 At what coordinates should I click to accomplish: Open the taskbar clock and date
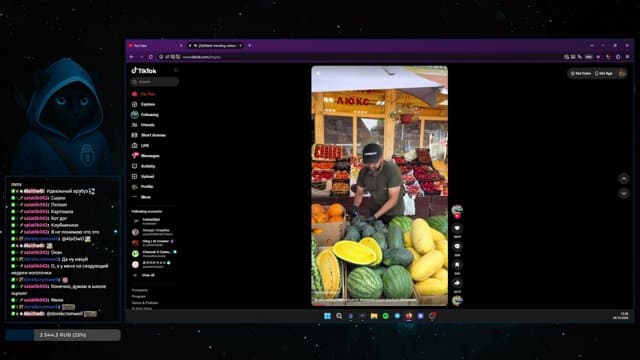[x=621, y=316]
